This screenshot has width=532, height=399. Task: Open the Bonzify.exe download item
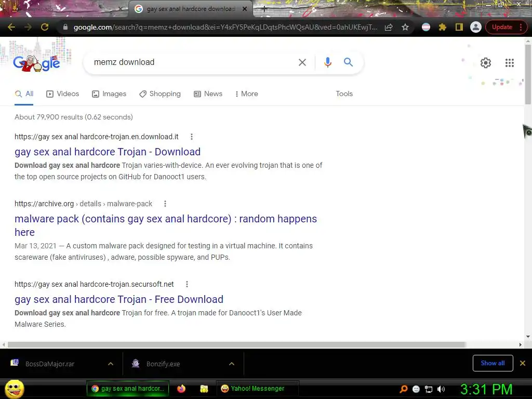click(x=163, y=364)
